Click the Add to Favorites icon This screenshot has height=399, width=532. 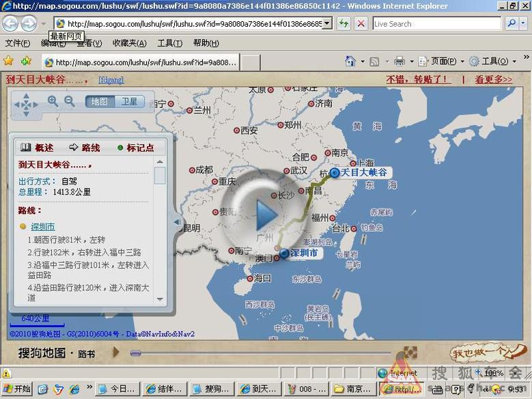(26, 61)
